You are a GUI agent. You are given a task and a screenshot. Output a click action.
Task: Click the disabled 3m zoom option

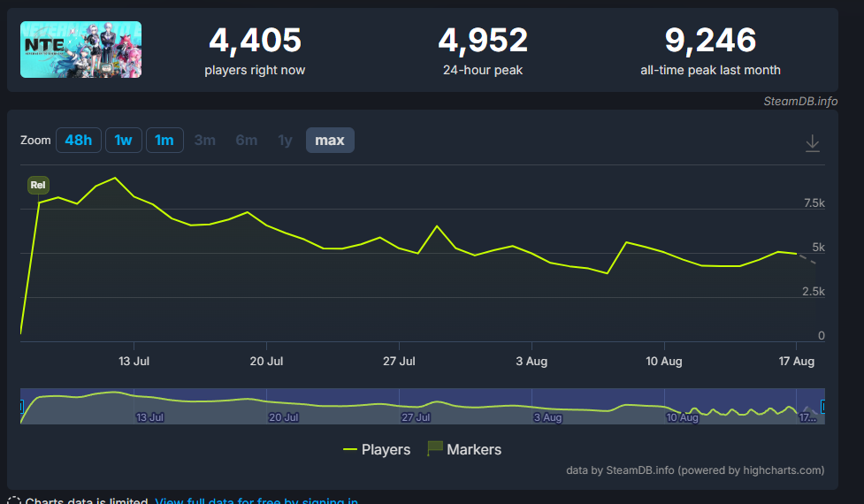205,140
